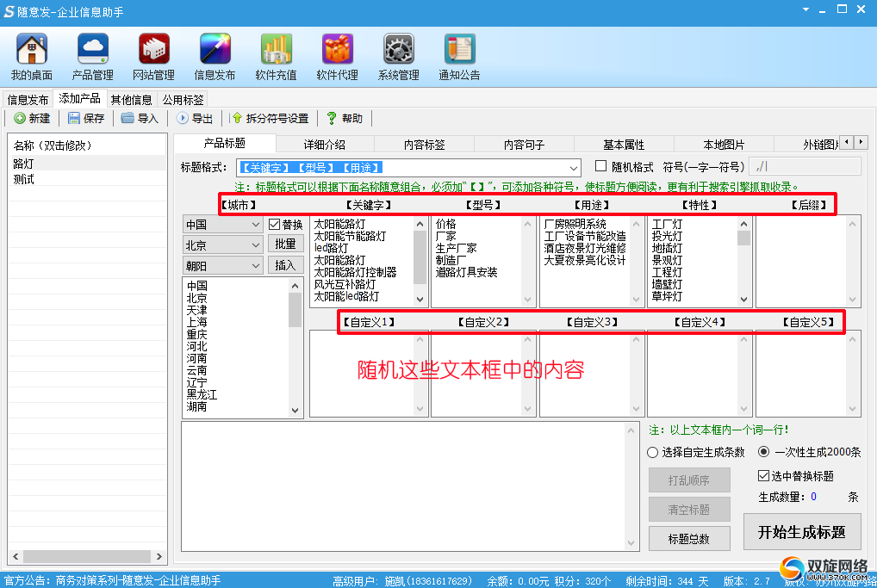Open 我的桌面 home icon
The image size is (877, 588).
[31, 57]
